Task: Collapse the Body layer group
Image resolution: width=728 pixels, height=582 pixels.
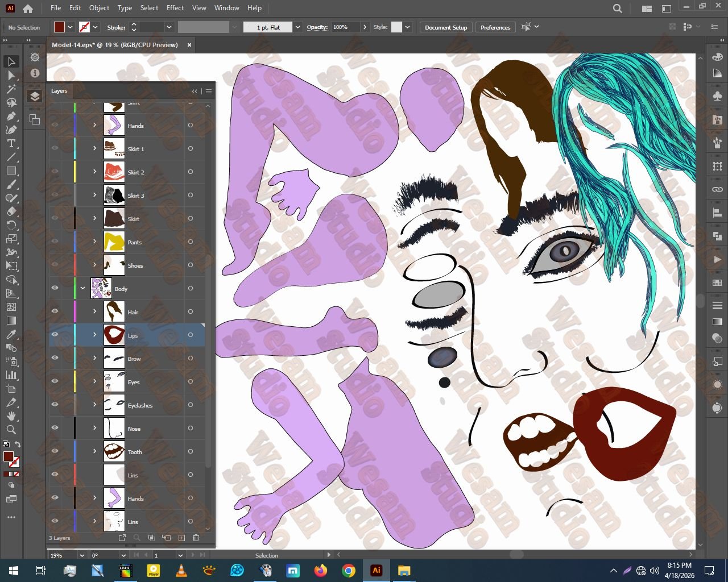Action: 83,289
